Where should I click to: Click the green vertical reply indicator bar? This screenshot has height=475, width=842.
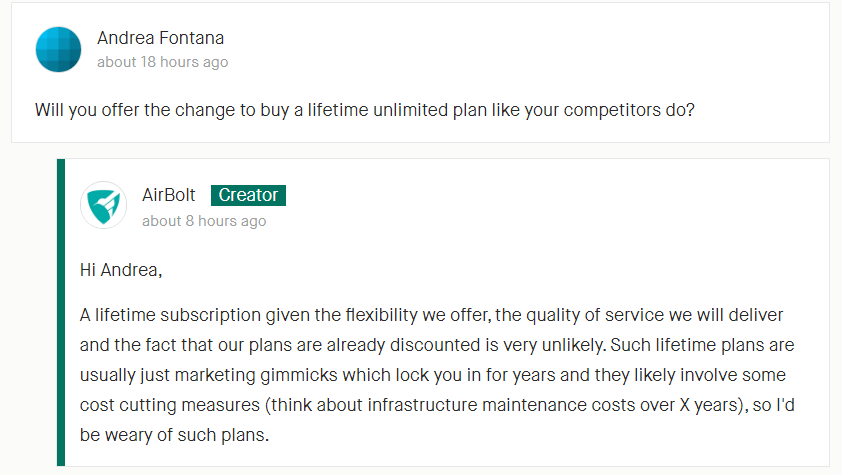point(61,312)
